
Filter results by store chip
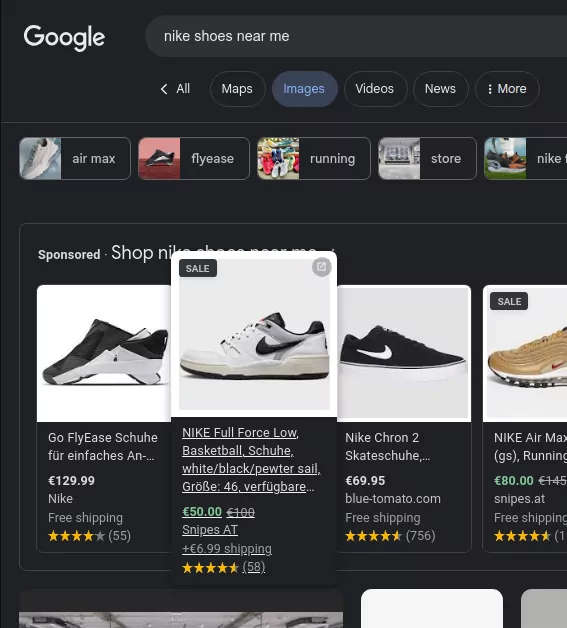click(x=427, y=159)
